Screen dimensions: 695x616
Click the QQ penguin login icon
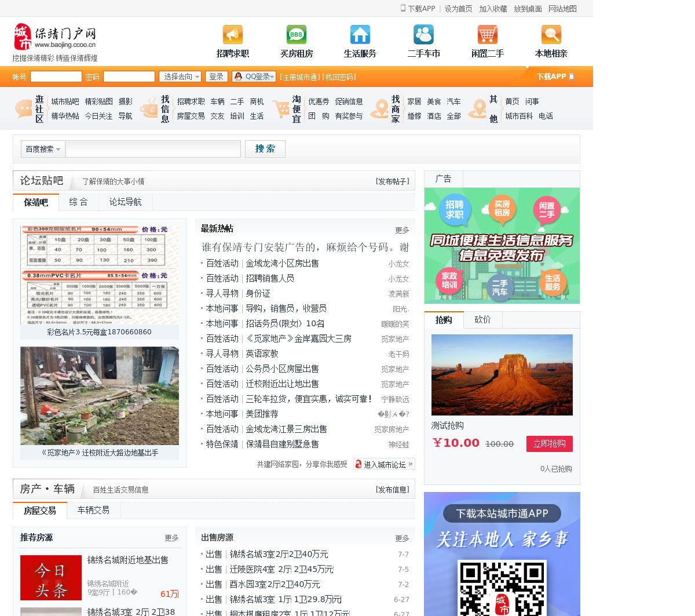tap(238, 76)
